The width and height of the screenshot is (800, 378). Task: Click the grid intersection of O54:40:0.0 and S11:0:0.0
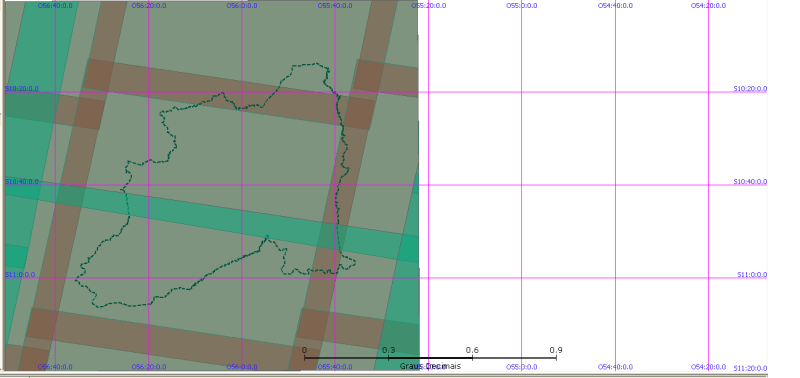pyautogui.click(x=615, y=278)
